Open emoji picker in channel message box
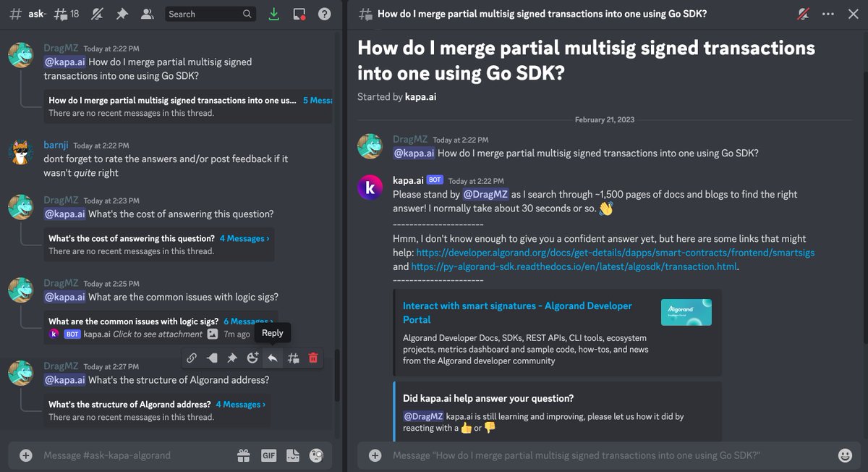This screenshot has height=472, width=868. pos(316,455)
